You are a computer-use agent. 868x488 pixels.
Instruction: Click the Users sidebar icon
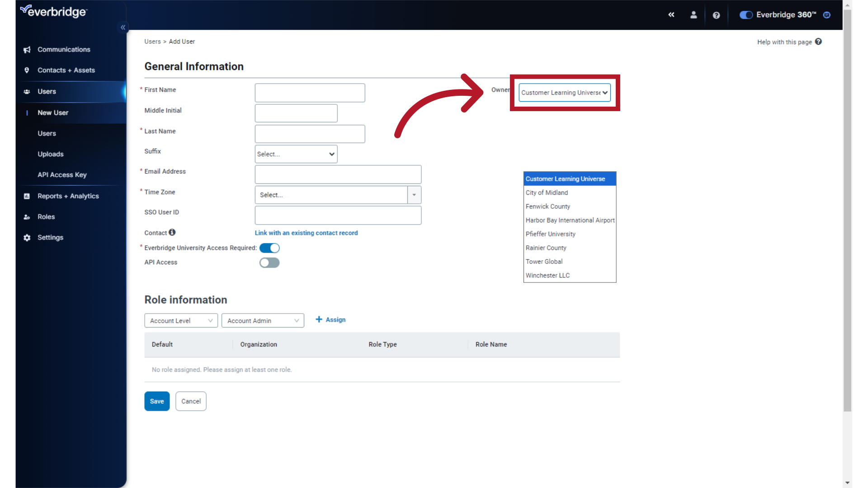click(x=26, y=91)
